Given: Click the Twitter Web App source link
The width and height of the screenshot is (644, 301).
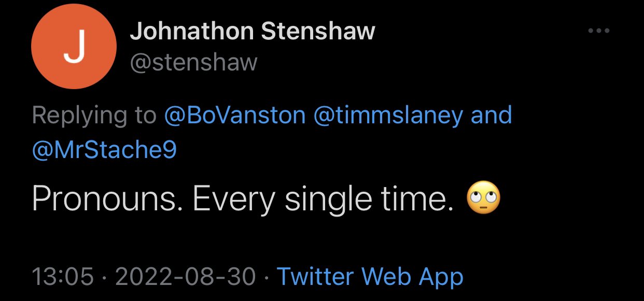Looking at the screenshot, I should (370, 276).
